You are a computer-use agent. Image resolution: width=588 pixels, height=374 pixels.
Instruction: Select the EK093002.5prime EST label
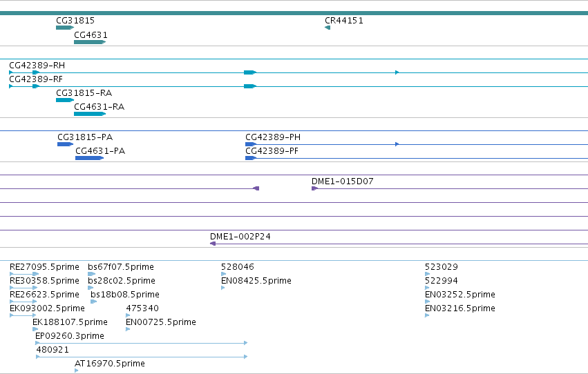pyautogui.click(x=47, y=308)
